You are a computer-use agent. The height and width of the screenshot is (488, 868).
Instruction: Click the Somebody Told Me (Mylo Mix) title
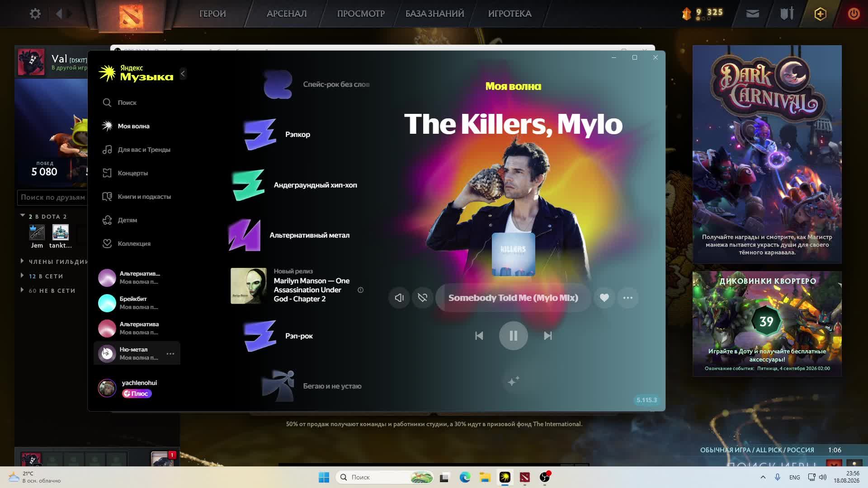coord(513,298)
